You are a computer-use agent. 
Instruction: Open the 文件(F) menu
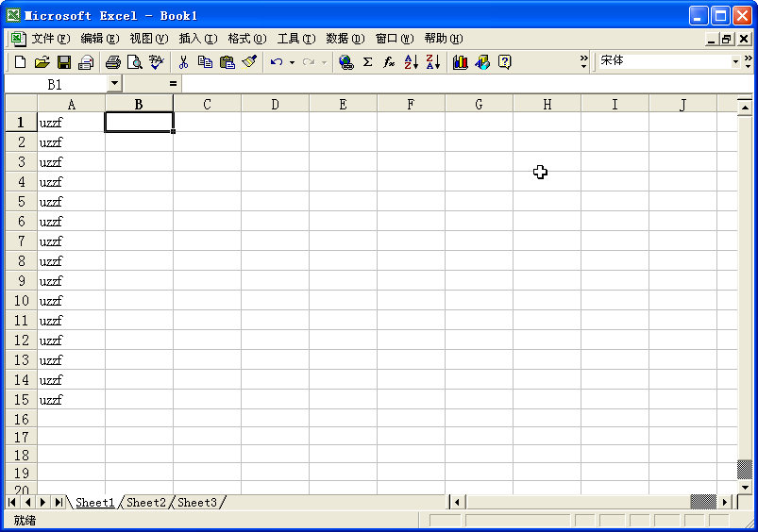coord(51,38)
